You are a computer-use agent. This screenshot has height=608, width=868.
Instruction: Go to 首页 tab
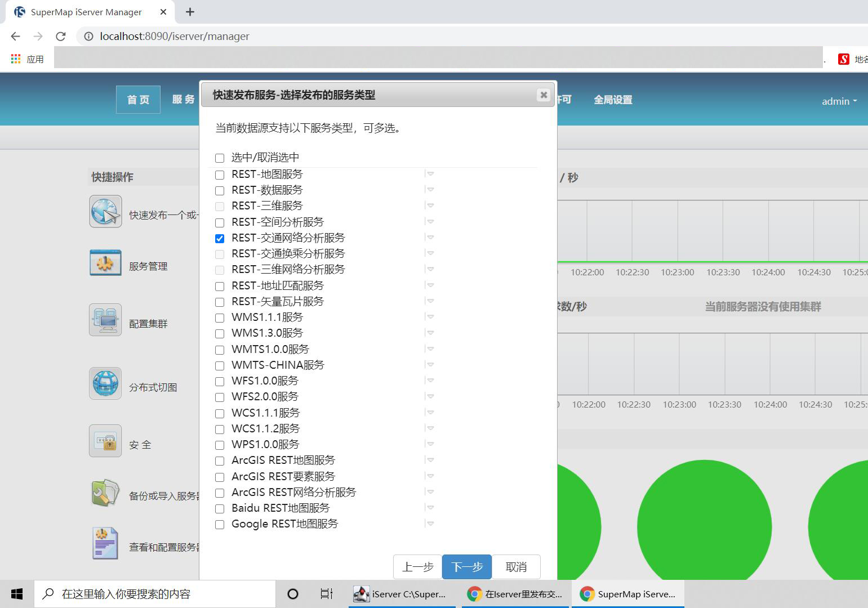point(138,100)
